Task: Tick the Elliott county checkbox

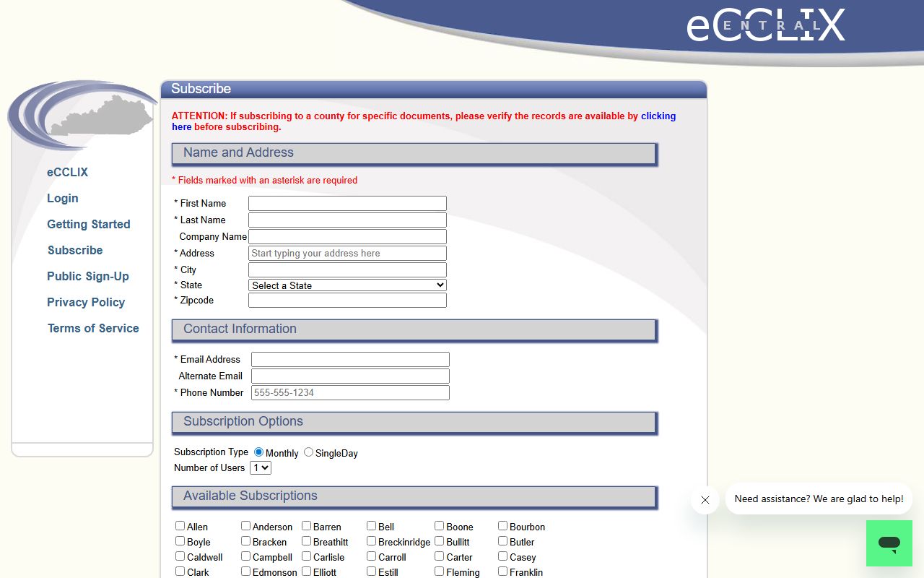Action: 306,571
